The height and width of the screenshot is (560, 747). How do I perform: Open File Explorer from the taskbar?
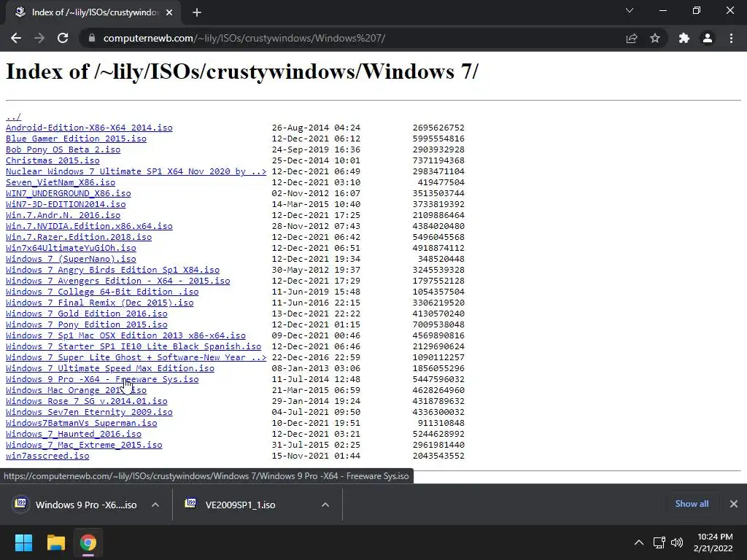tap(55, 542)
